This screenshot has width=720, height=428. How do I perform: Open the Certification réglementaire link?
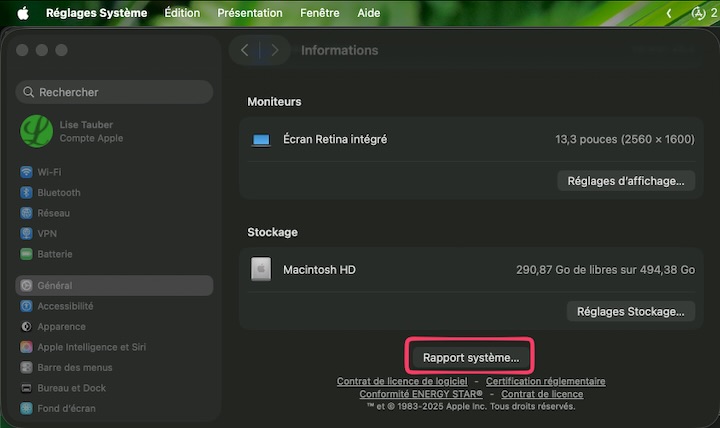545,381
